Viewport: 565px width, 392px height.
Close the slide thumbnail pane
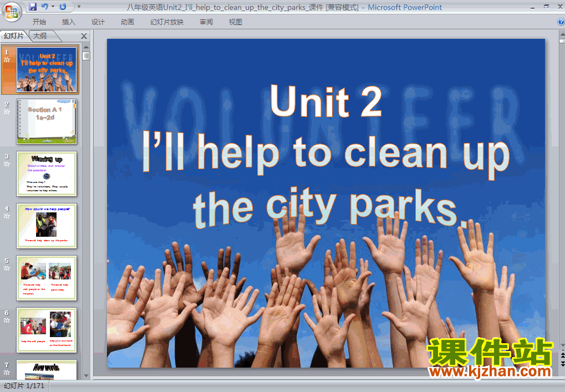tap(84, 36)
